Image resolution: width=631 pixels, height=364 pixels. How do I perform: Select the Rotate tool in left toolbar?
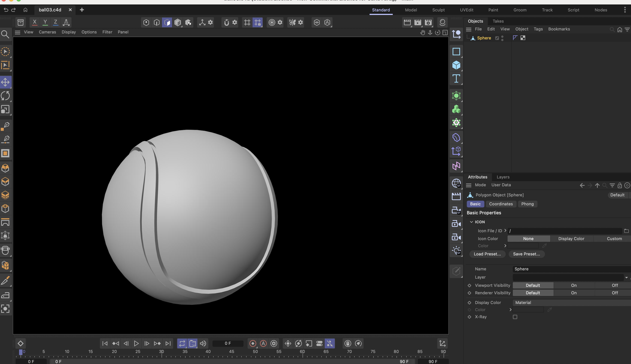click(5, 96)
